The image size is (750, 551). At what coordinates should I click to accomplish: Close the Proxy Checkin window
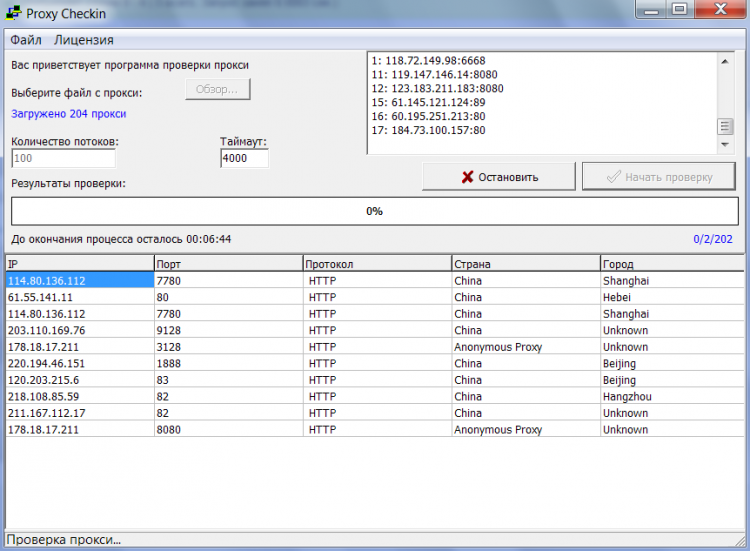(720, 10)
